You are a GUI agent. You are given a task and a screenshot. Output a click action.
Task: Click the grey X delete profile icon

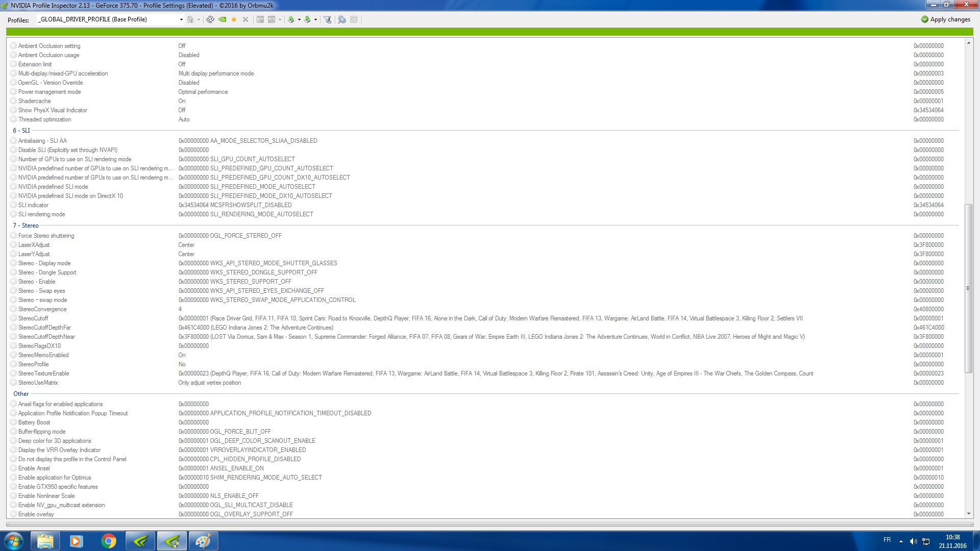pyautogui.click(x=246, y=19)
